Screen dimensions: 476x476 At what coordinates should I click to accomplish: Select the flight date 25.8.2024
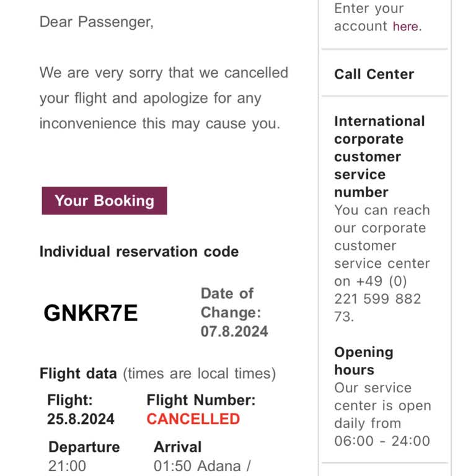tap(81, 419)
